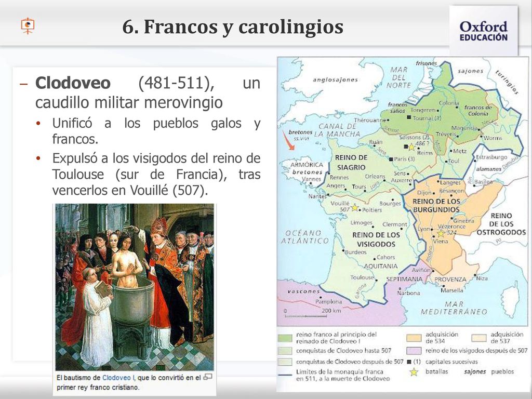Click the city label 'Rennes' on the map
This screenshot has width=532, height=399.
pyautogui.click(x=339, y=177)
